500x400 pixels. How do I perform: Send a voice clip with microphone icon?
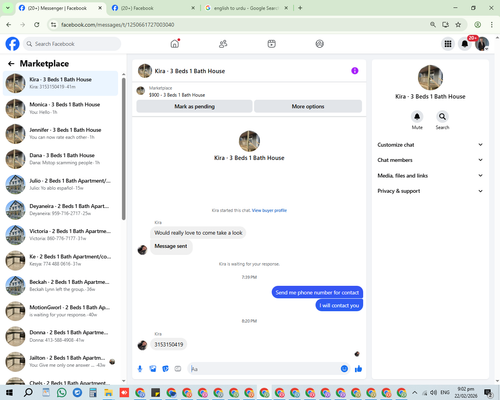click(x=140, y=369)
